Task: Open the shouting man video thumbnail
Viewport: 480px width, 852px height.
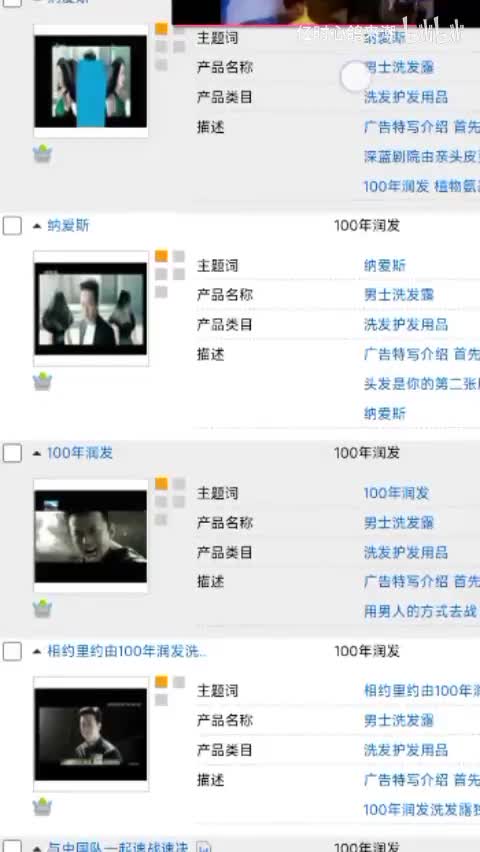Action: coord(91,536)
